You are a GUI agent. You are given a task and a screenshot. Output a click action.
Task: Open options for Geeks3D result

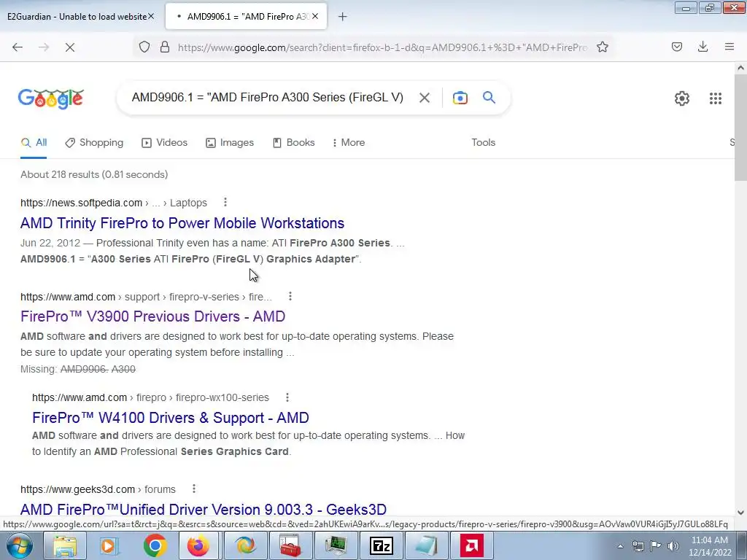tap(194, 489)
